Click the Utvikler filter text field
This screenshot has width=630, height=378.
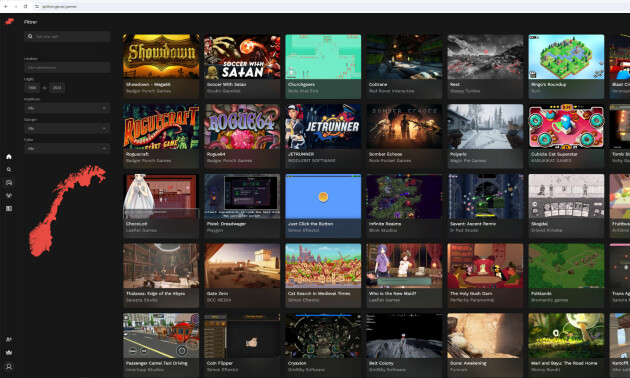67,67
